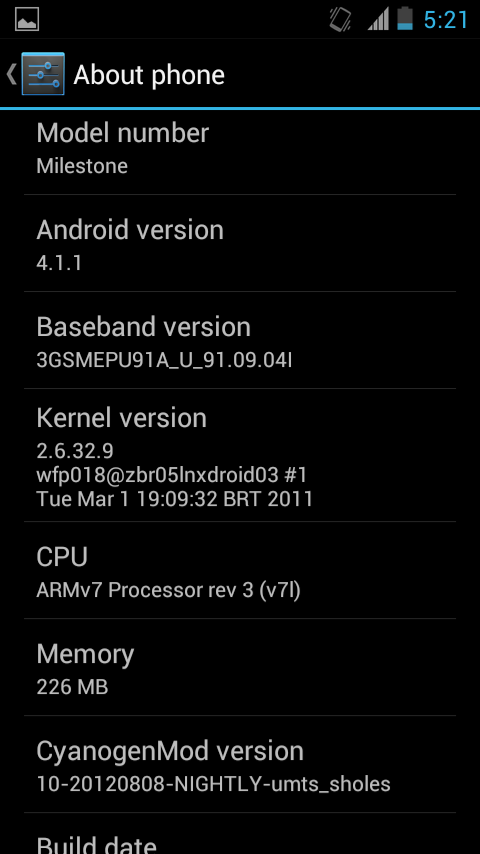
Task: Select the CyanogenMod version row
Action: point(240,764)
